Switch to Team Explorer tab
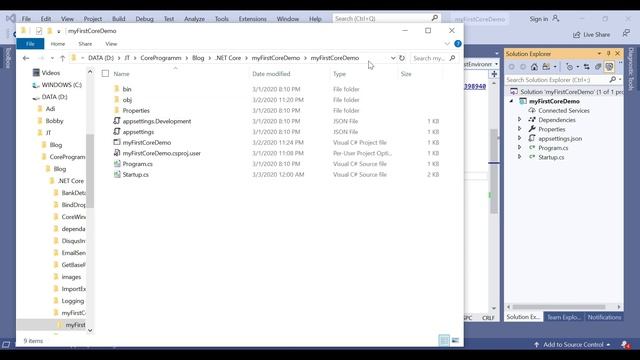This screenshot has width=640, height=360. (x=564, y=317)
